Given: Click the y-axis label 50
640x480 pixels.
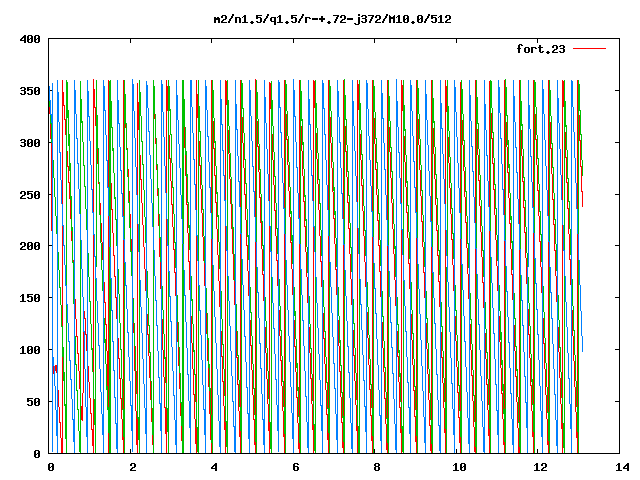Looking at the screenshot, I should [33, 402].
